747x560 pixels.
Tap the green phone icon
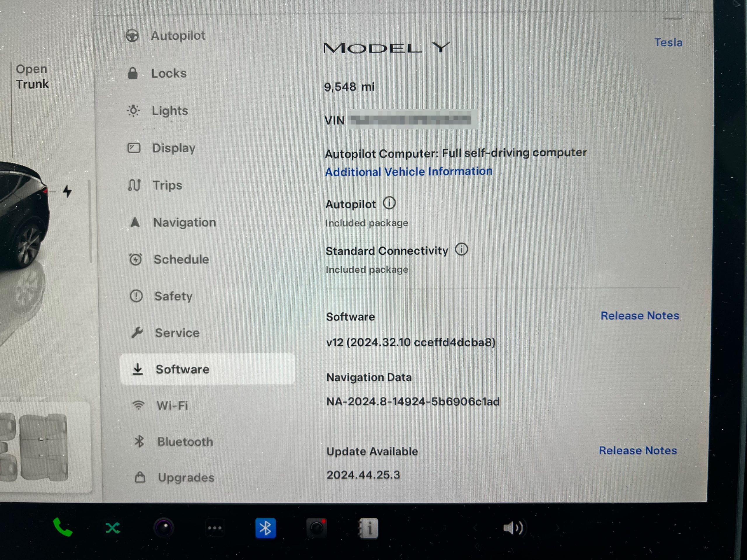(x=63, y=527)
